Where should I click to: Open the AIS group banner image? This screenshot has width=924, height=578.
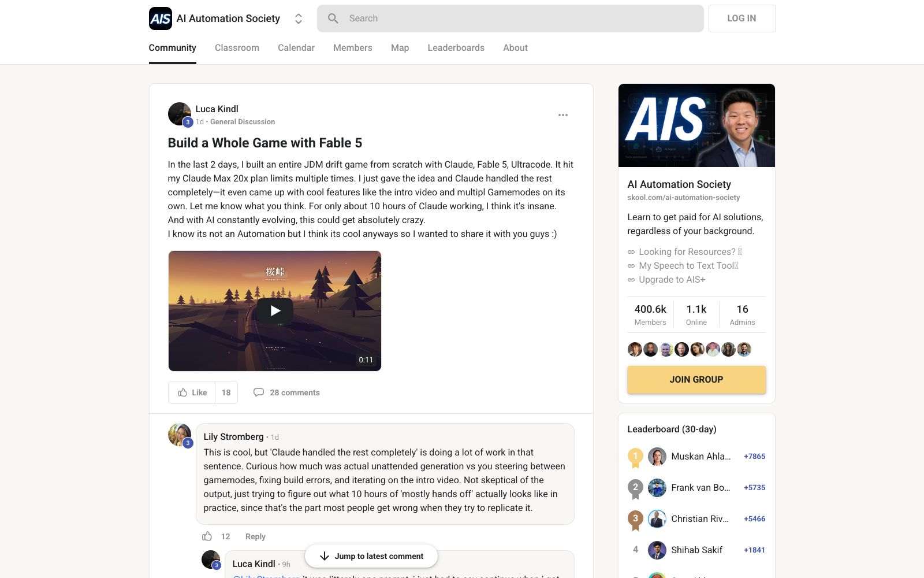click(x=696, y=125)
